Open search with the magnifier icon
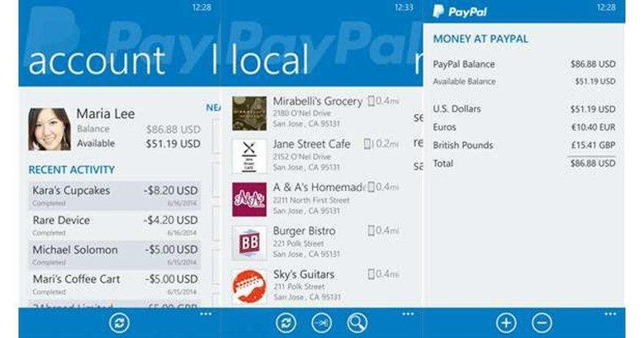The width and height of the screenshot is (644, 338). (357, 323)
